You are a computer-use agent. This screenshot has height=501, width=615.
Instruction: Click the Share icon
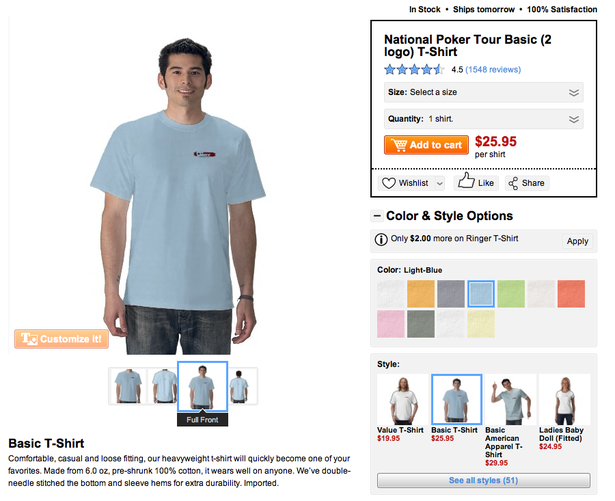tap(513, 183)
